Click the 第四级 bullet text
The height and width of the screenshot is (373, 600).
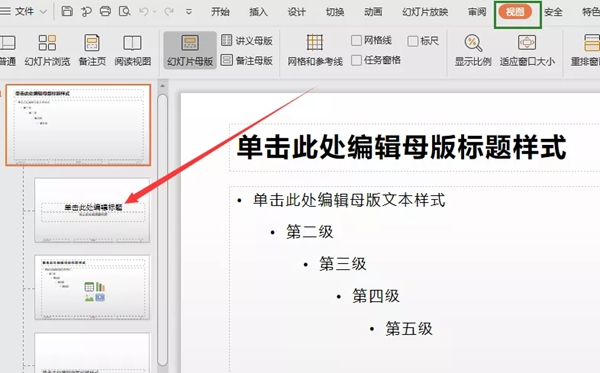(376, 296)
